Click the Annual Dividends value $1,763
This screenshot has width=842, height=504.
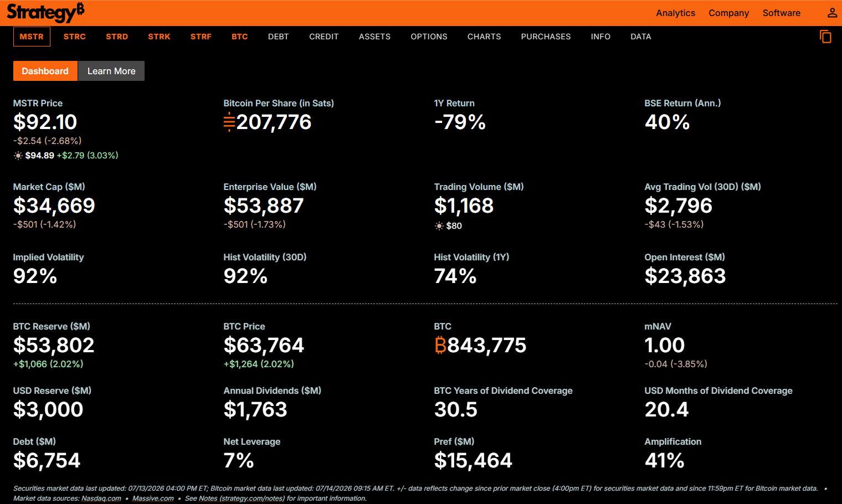(255, 410)
